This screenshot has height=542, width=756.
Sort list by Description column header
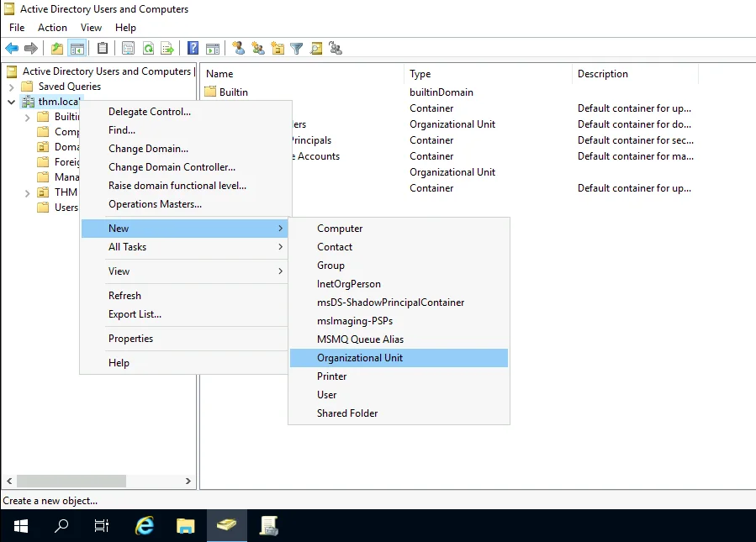[x=635, y=74]
